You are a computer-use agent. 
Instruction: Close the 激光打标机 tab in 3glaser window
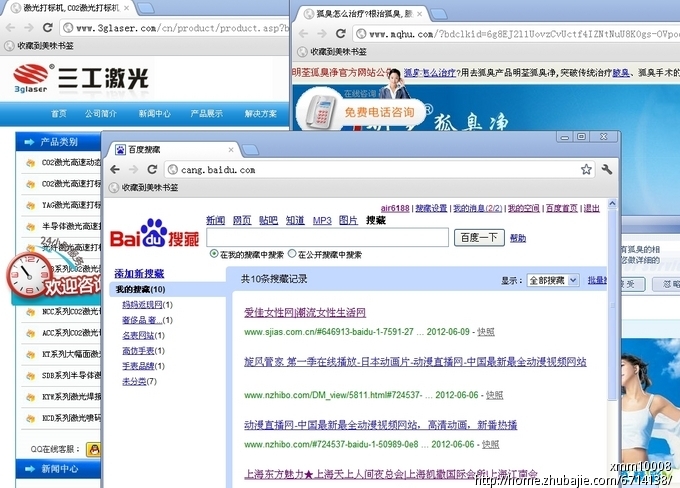click(x=126, y=8)
